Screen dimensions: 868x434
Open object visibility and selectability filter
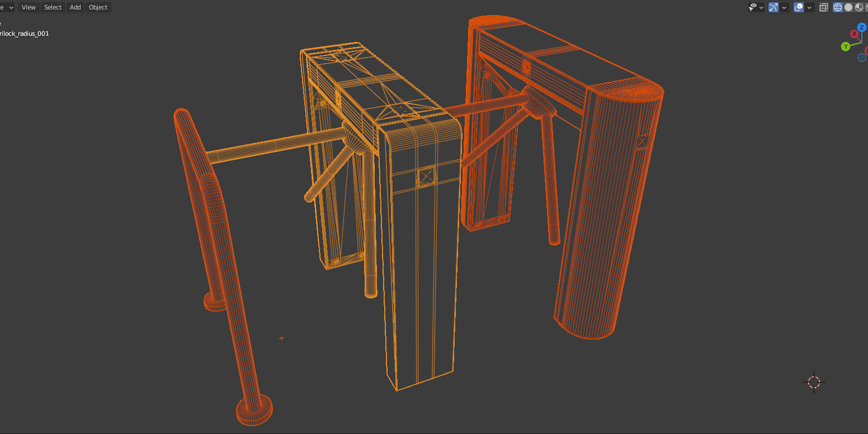[756, 7]
